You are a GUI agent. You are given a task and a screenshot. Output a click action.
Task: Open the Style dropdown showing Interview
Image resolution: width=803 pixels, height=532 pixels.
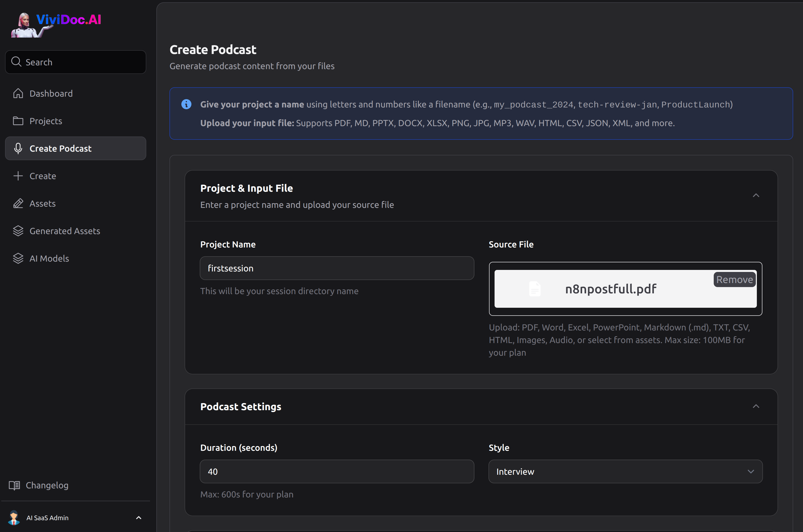click(625, 472)
